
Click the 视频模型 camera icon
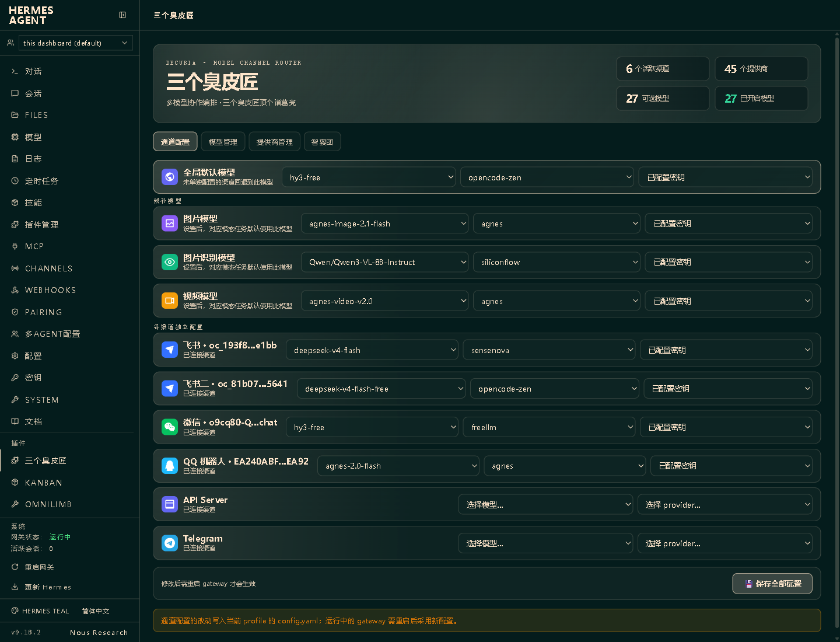pos(170,301)
